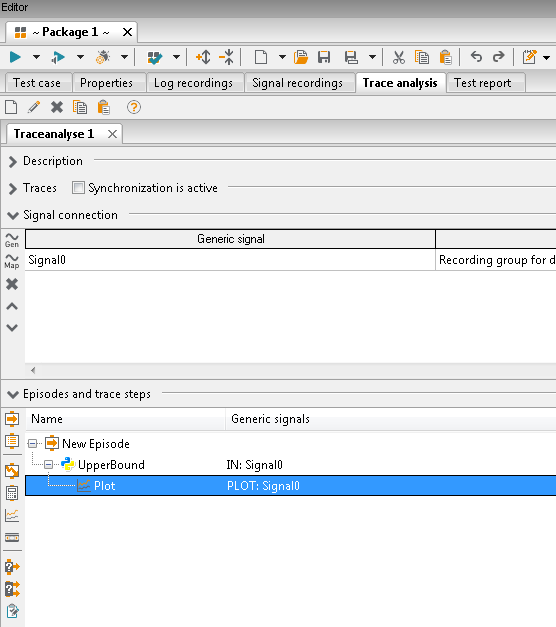The image size is (556, 627).
Task: Open the debug options dropdown arrow
Action: point(124,57)
